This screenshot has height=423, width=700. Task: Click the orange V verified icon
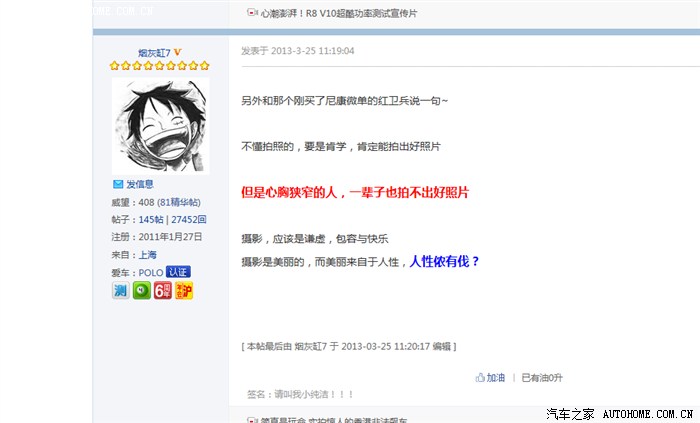177,52
